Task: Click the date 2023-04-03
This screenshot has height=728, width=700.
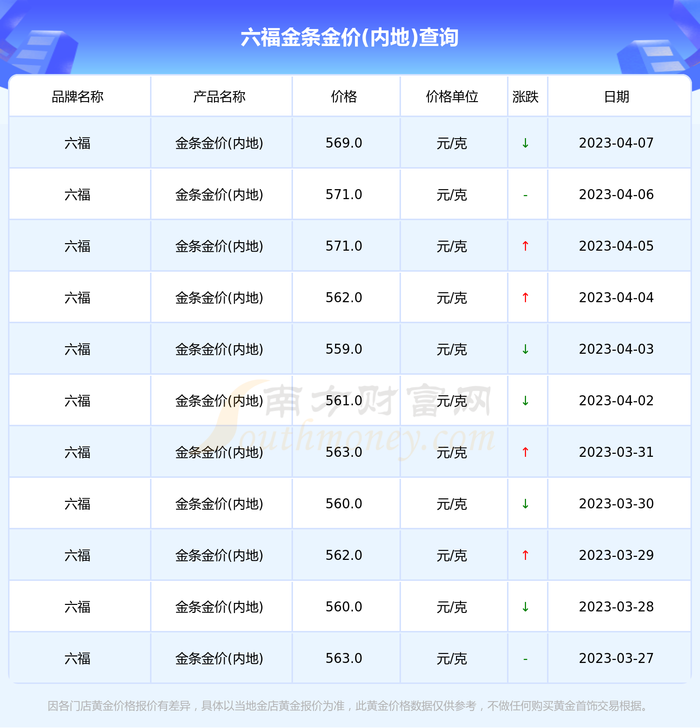Action: click(x=616, y=349)
